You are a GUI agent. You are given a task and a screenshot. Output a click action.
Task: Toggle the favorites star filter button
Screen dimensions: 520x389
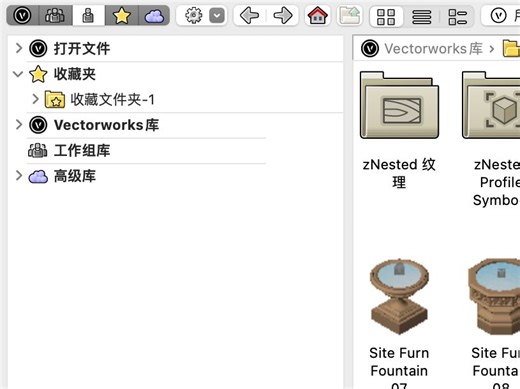coord(121,15)
